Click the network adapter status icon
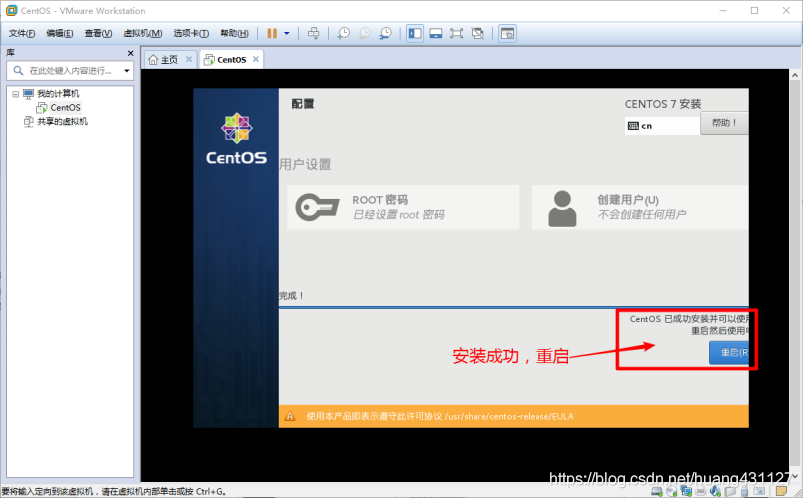This screenshot has width=803, height=498. point(686,492)
